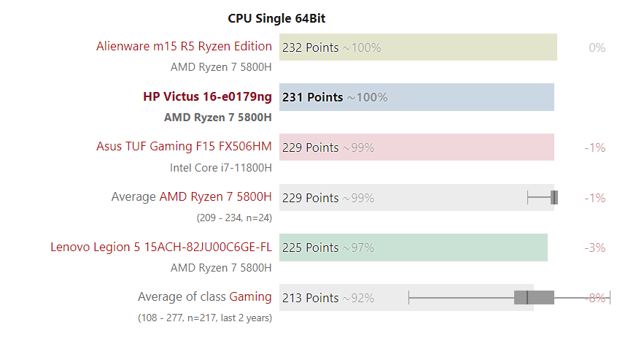Click the Average of class Gaming link
Image resolution: width=644 pixels, height=338 pixels.
(x=250, y=297)
